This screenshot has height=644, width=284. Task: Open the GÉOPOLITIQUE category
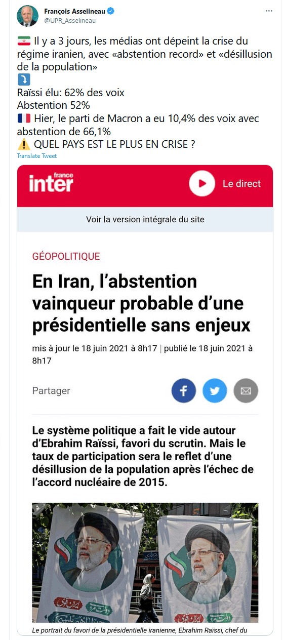[66, 256]
